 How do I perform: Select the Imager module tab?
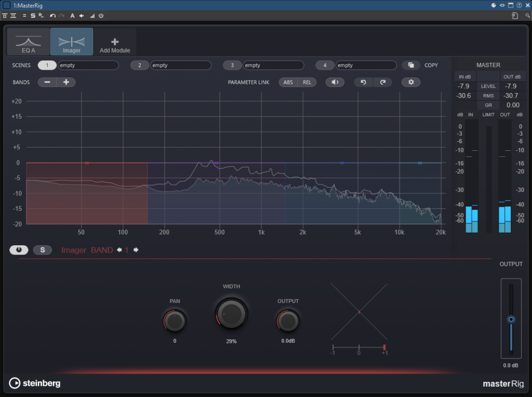72,42
